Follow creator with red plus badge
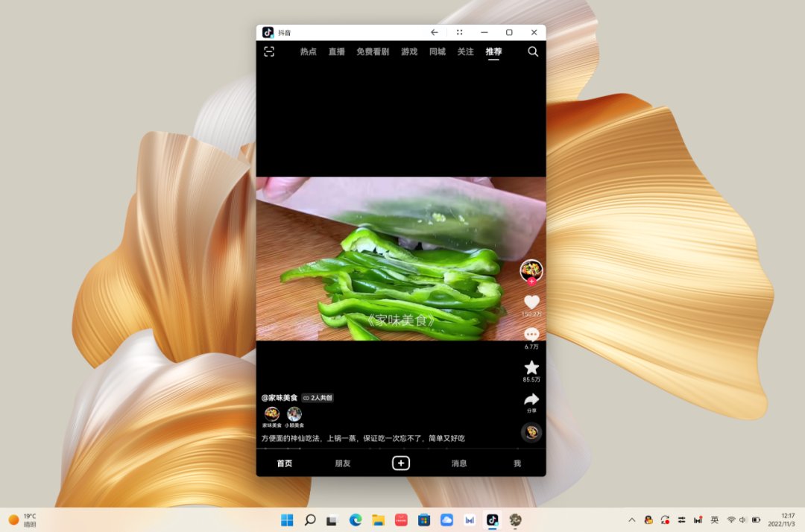Viewport: 805px width, 532px height. (531, 282)
